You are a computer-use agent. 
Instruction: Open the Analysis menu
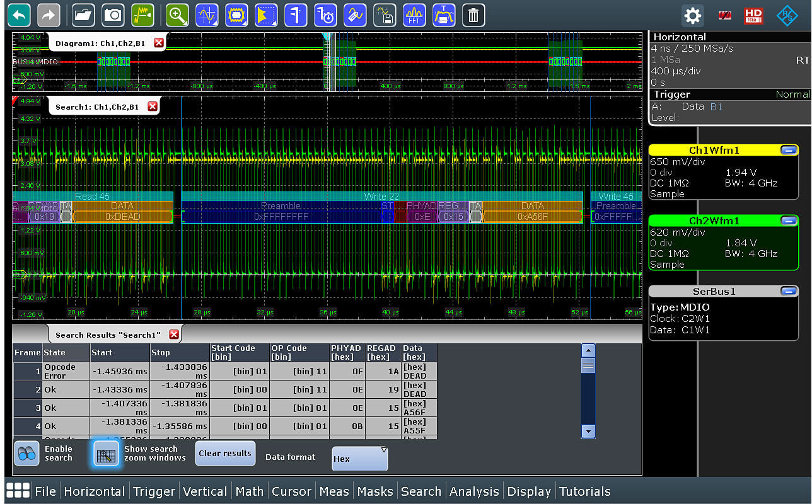point(474,491)
